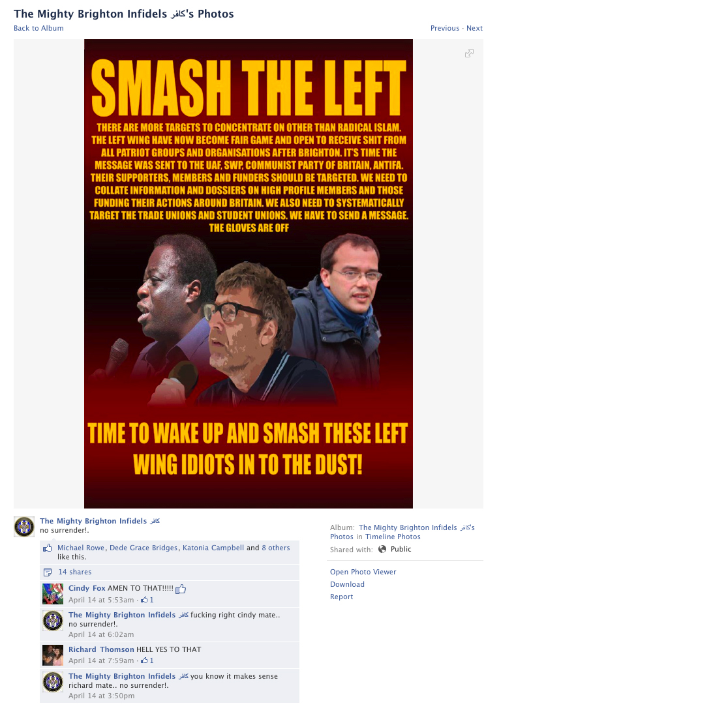Open the Photo Viewer
The height and width of the screenshot is (710, 728).
tap(363, 572)
